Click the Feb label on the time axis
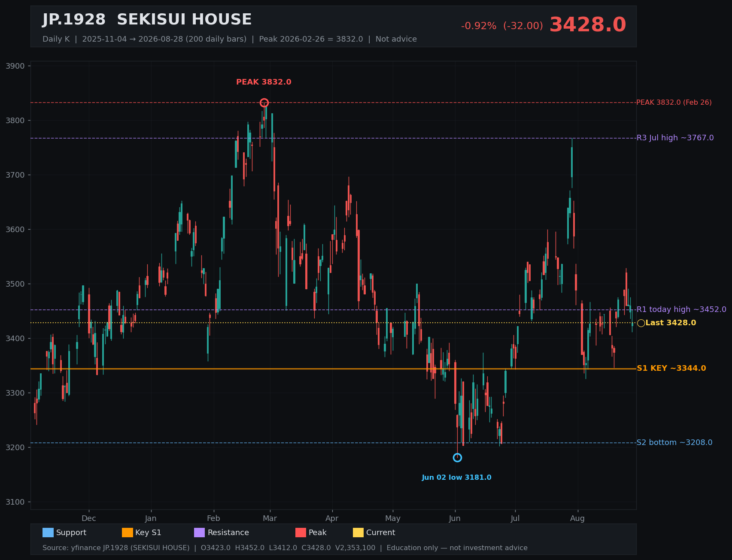The width and height of the screenshot is (732, 560). (213, 518)
